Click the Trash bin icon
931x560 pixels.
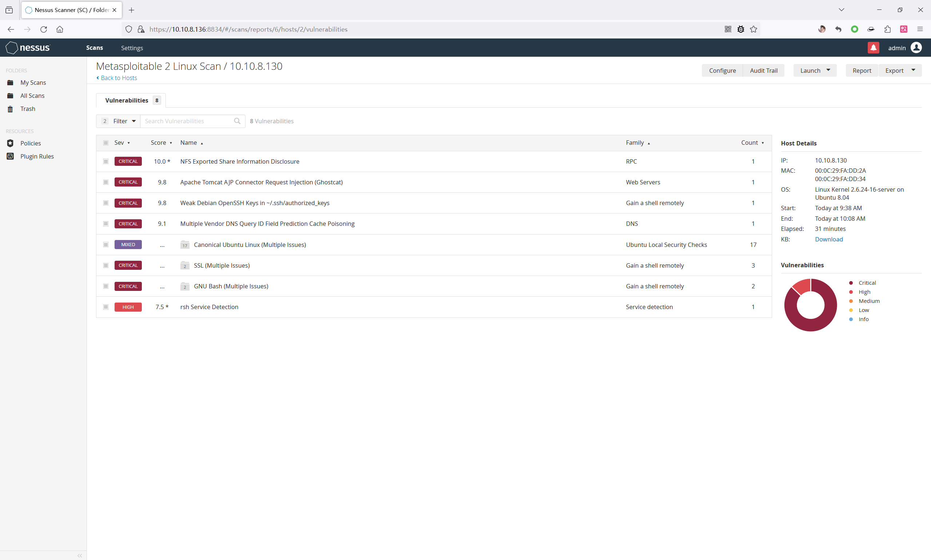pyautogui.click(x=10, y=109)
